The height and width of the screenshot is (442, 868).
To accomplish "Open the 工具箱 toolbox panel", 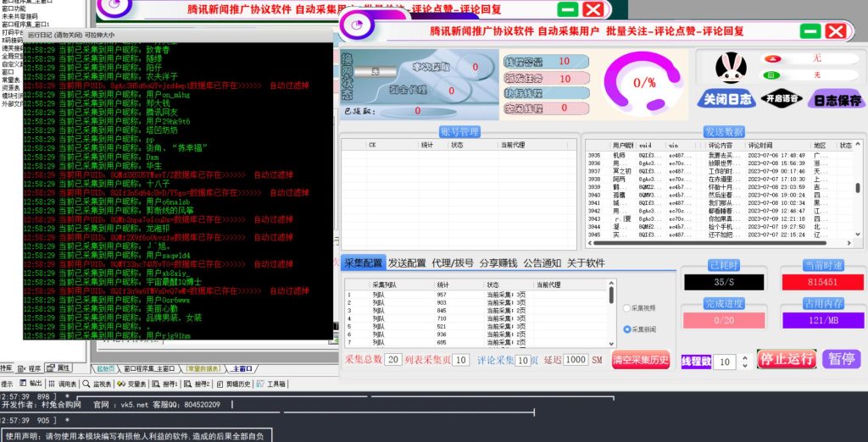I will coord(275,384).
